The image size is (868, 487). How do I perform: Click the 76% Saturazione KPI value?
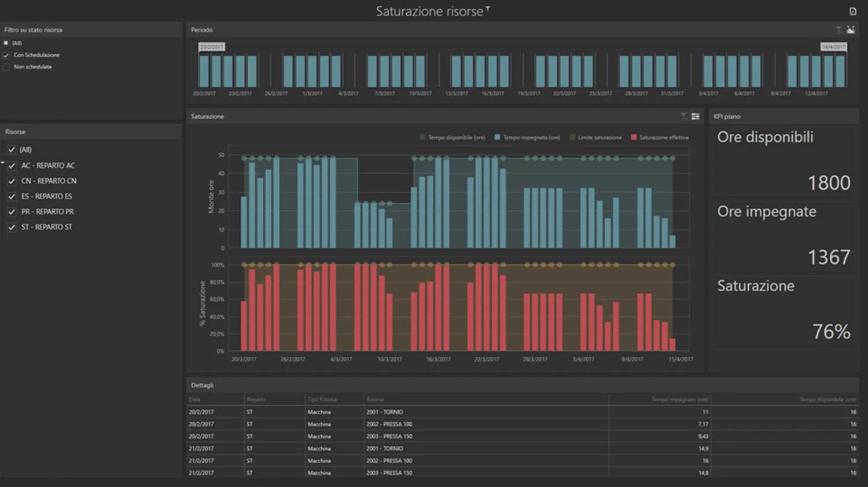831,332
